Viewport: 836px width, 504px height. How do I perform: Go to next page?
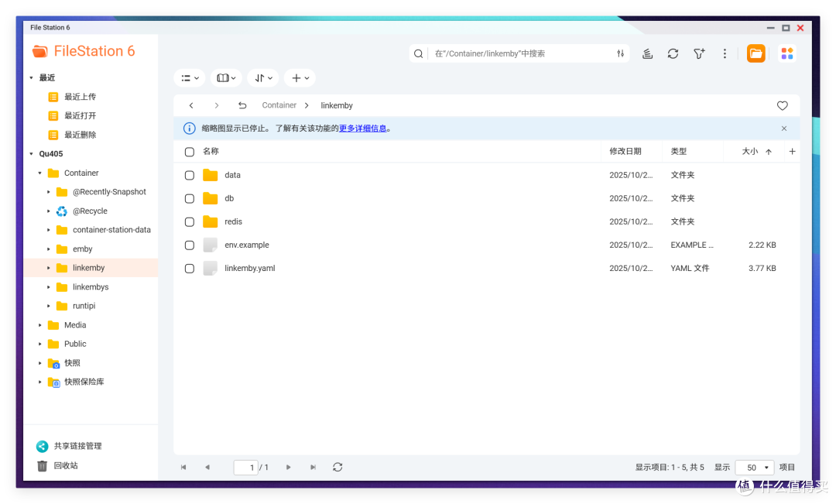tap(289, 467)
